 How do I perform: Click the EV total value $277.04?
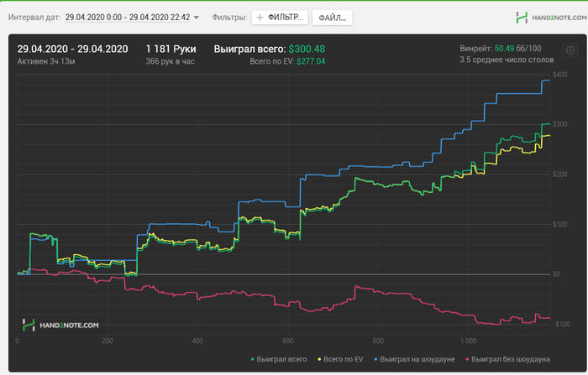(311, 61)
